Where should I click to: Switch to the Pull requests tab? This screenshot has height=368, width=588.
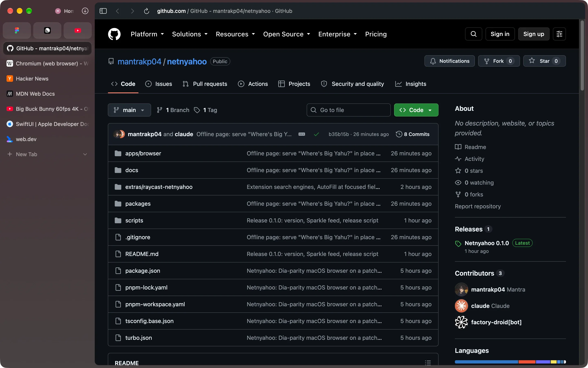tap(205, 84)
